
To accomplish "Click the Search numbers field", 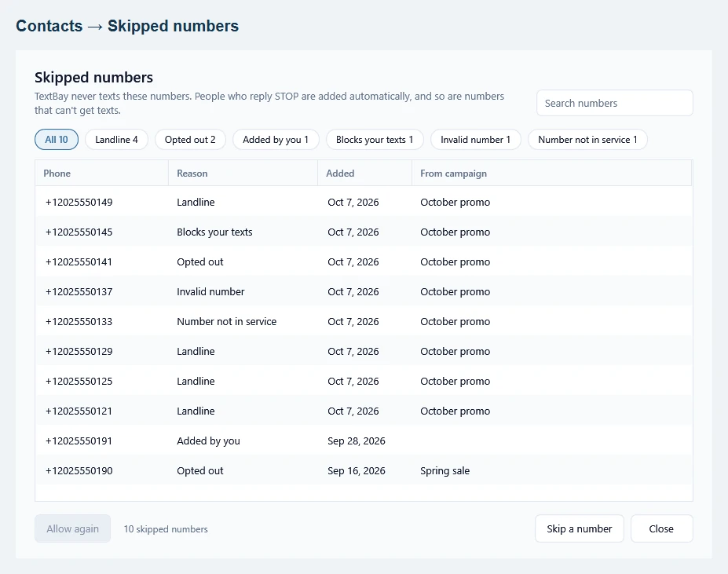I will tap(615, 103).
